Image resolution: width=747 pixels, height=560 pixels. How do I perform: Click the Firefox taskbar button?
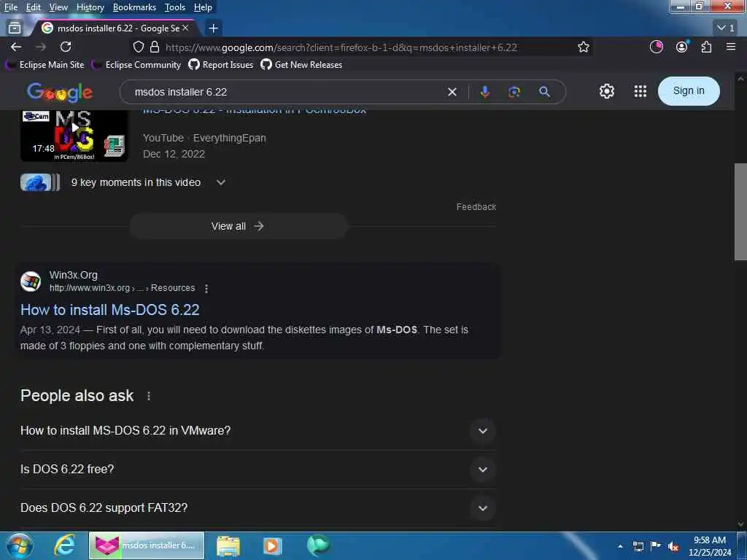tap(147, 545)
